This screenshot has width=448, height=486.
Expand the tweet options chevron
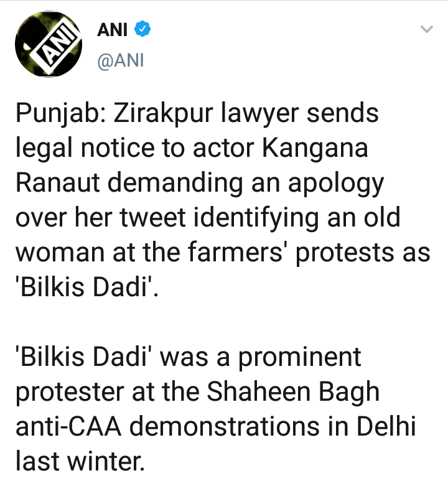tap(426, 29)
